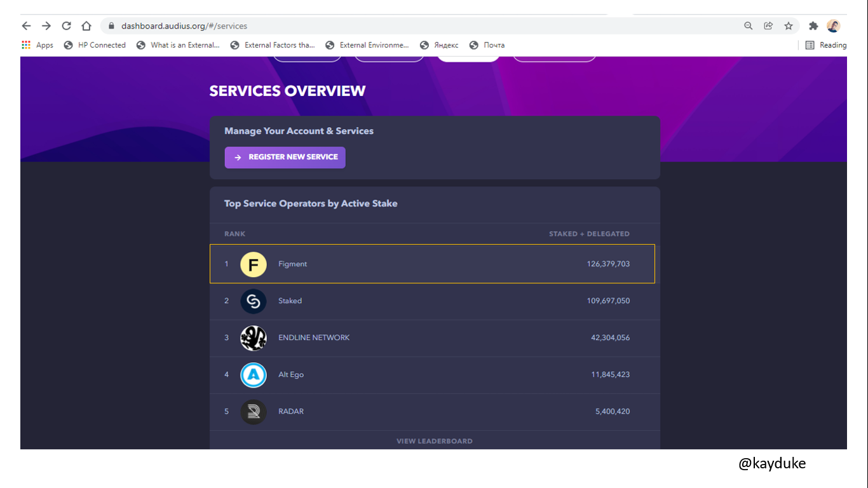Open the Chrome profile avatar
The width and height of the screenshot is (868, 488).
(834, 26)
